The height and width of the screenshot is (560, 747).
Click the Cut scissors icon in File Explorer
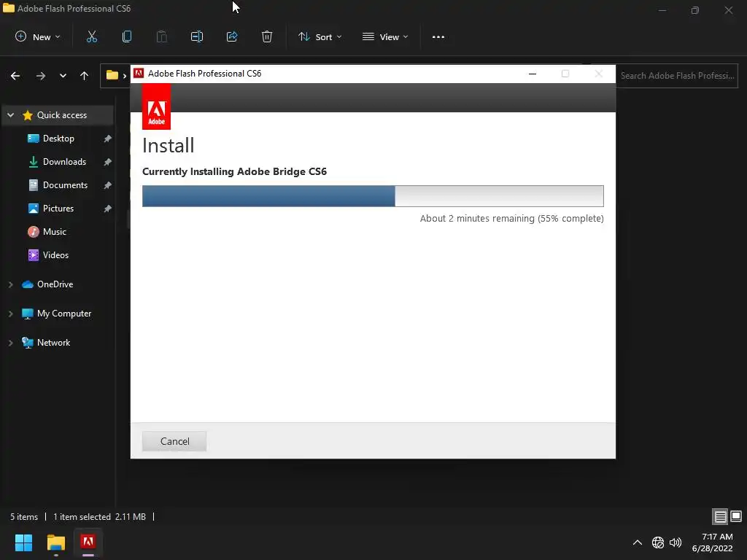(x=91, y=36)
